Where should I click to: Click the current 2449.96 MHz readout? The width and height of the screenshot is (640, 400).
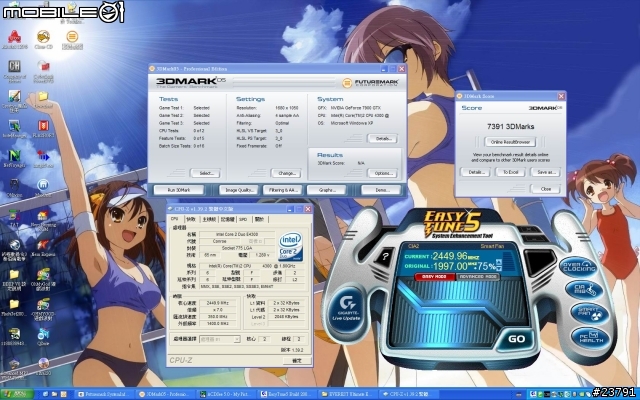click(456, 256)
